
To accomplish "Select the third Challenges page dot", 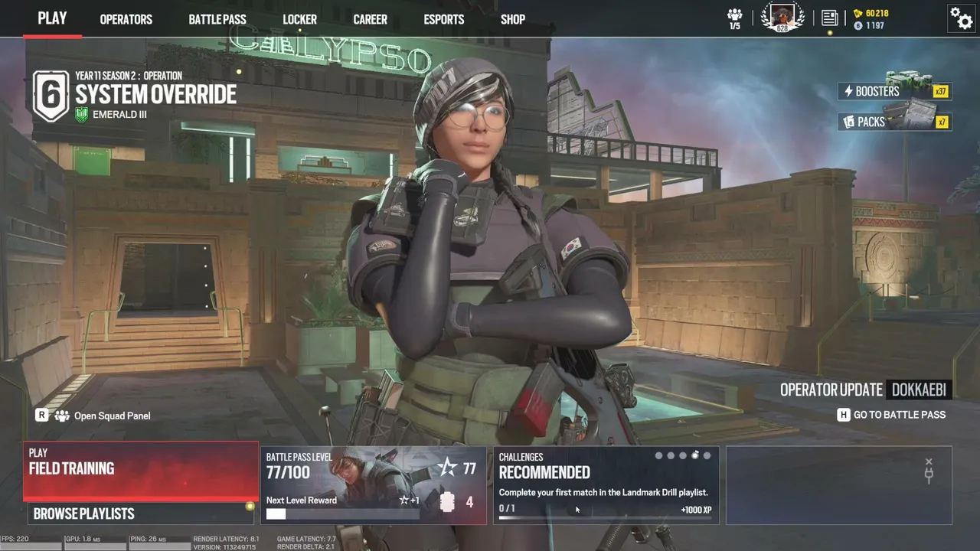I will [683, 455].
